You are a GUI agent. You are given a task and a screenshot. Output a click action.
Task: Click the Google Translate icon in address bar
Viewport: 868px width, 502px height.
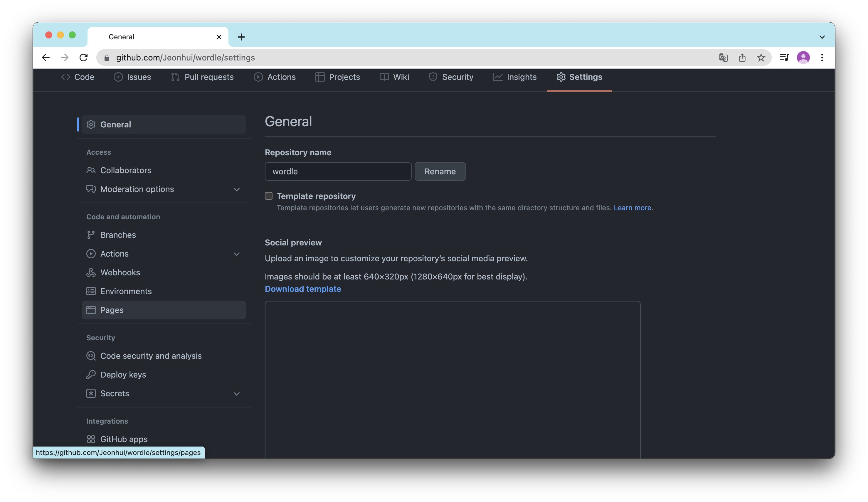[723, 58]
